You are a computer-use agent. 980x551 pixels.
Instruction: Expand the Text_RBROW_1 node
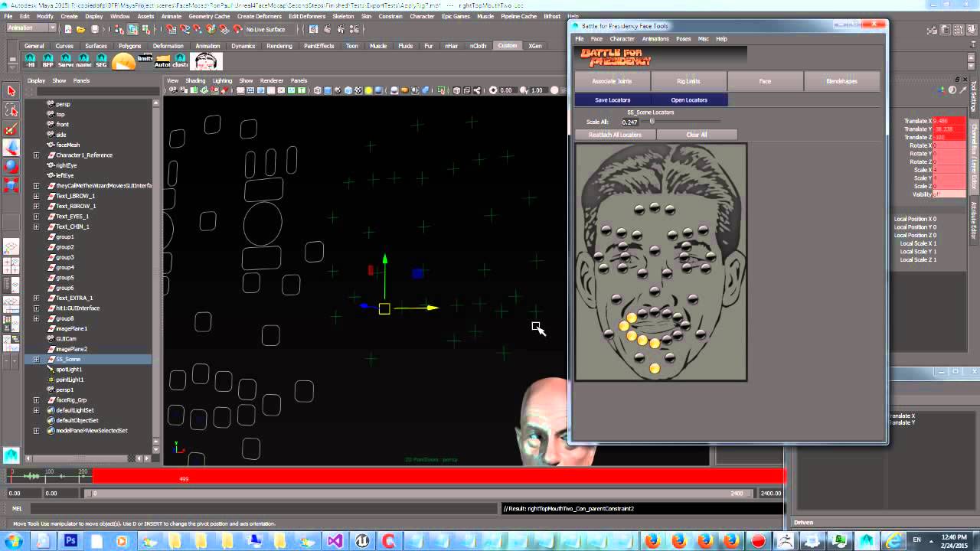[36, 206]
